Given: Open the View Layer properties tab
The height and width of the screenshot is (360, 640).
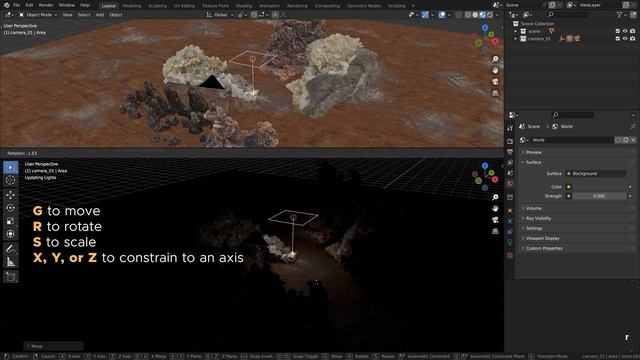Looking at the screenshot, I should tap(510, 162).
